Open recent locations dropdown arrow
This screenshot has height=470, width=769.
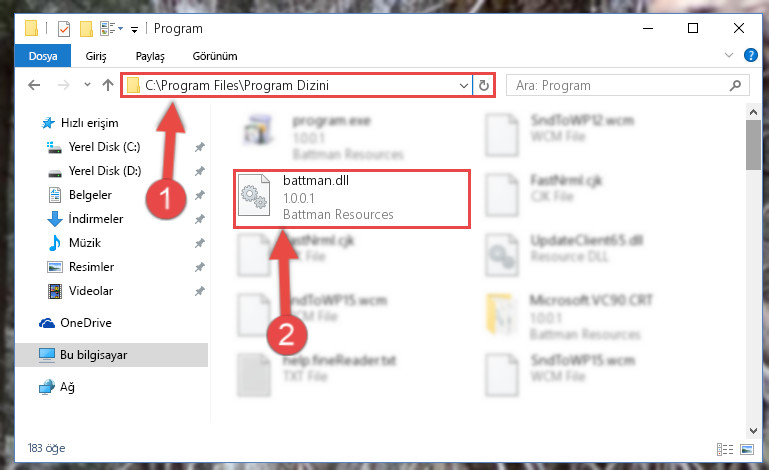pyautogui.click(x=87, y=85)
